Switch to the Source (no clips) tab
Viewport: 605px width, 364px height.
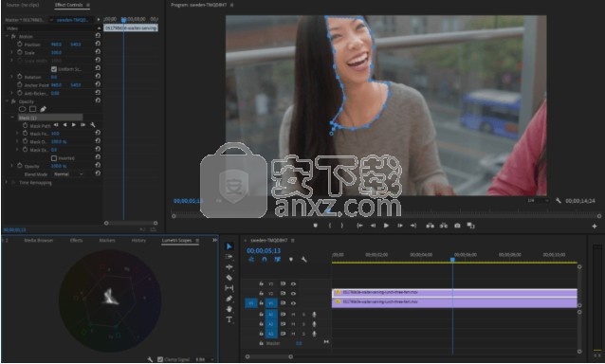coord(23,5)
